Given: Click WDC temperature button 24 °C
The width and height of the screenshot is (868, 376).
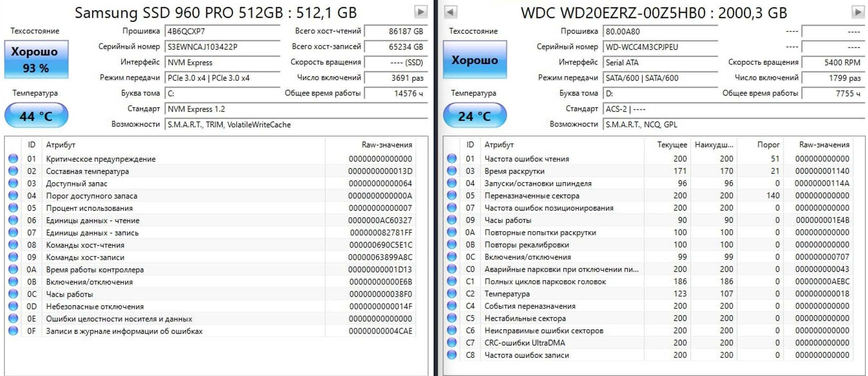Looking at the screenshot, I should 475,116.
